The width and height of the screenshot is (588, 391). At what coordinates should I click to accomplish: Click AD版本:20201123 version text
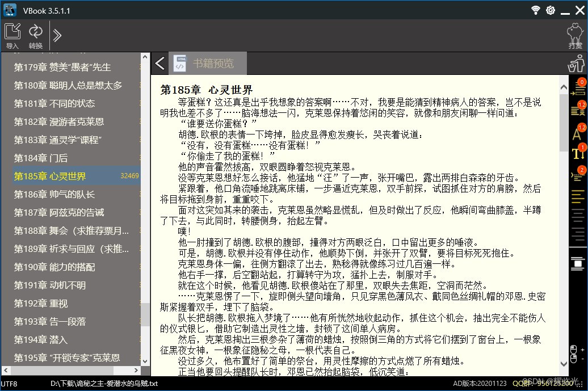tap(480, 384)
